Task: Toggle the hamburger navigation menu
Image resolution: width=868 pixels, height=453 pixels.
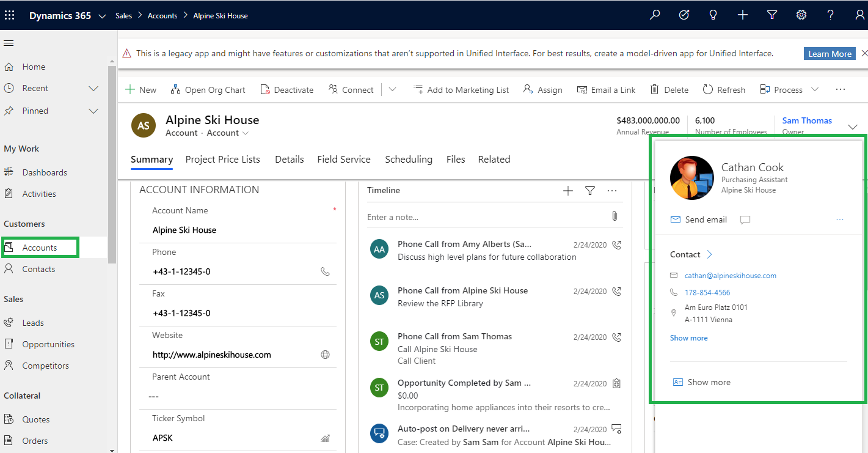Action: click(9, 43)
